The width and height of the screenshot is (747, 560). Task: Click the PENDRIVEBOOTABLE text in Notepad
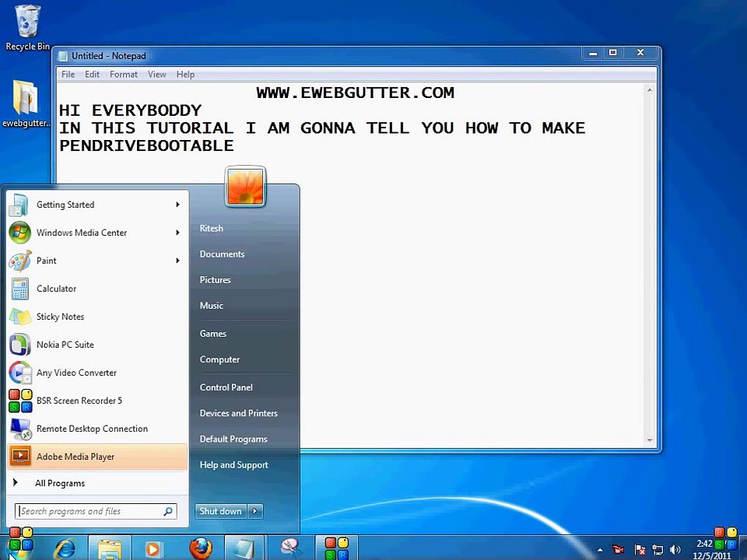(146, 145)
